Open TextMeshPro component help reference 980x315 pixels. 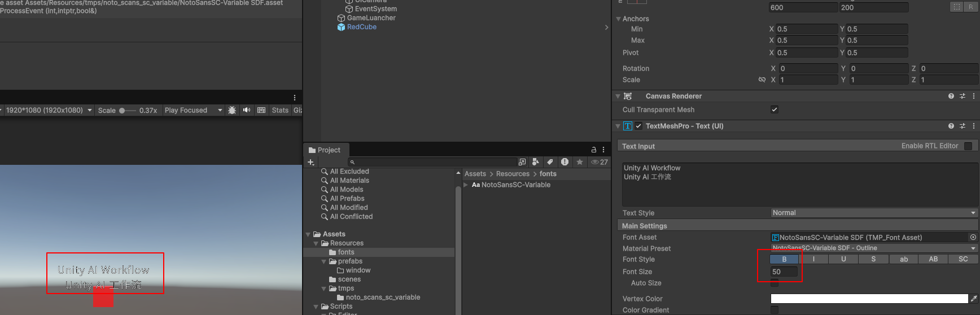pyautogui.click(x=951, y=126)
